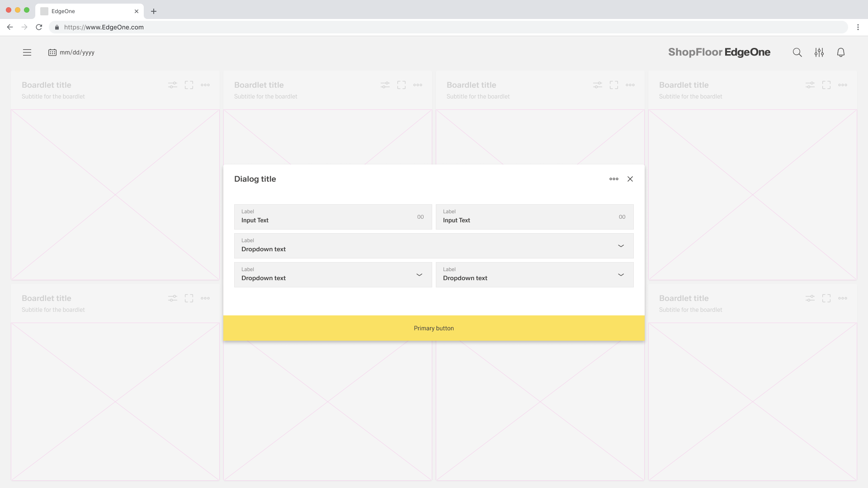Click the settings sliders icon in the header

[819, 52]
